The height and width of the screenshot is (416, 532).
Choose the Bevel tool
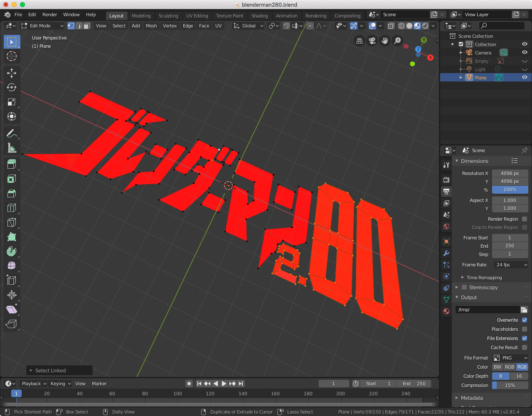pos(12,194)
